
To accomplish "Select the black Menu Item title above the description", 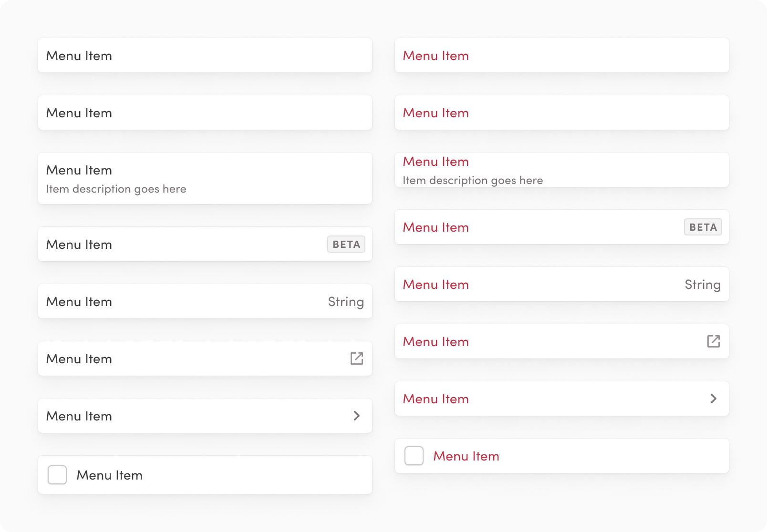I will [79, 170].
